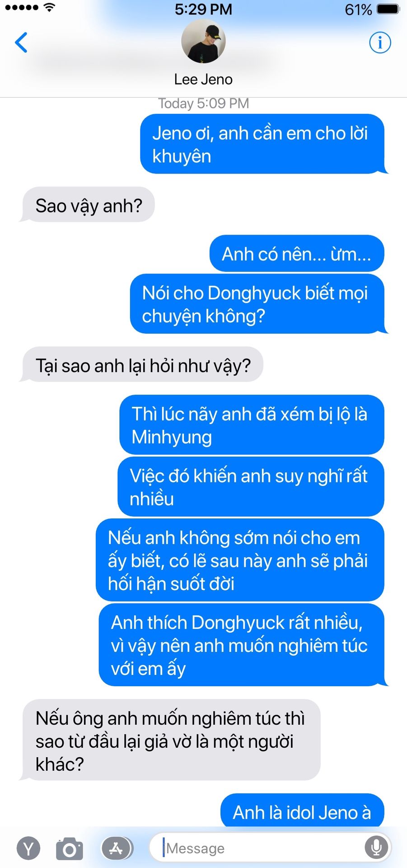Tap the microphone dictation icon

[x=376, y=848]
